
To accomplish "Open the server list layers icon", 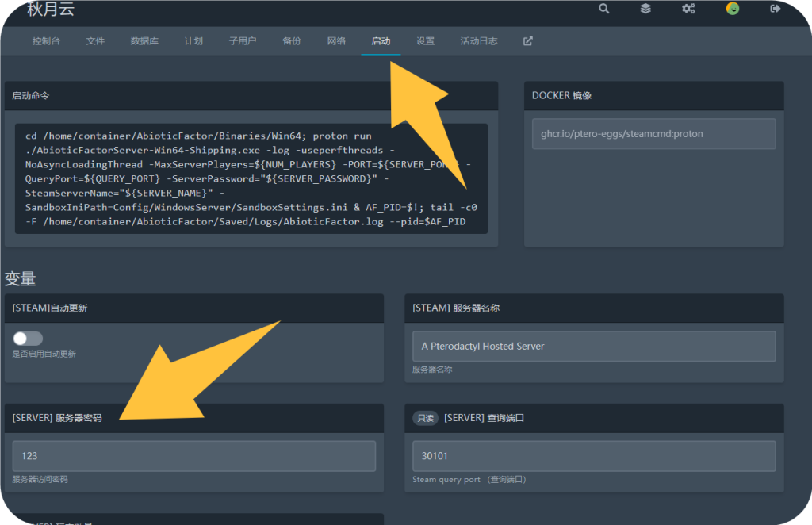I will [646, 9].
